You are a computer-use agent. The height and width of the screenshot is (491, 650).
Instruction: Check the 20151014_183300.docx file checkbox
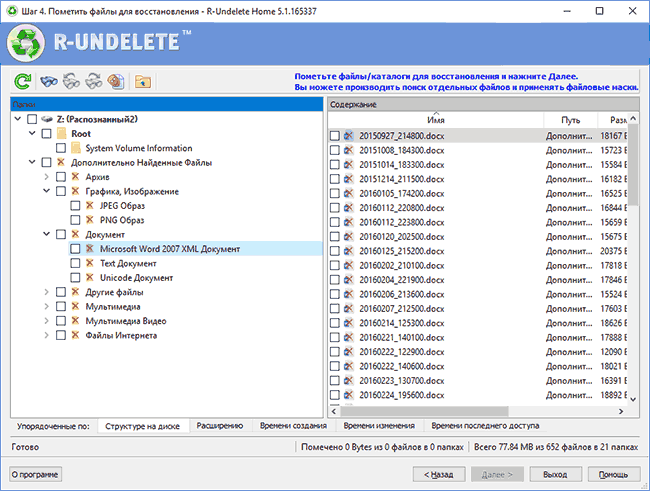coord(335,165)
